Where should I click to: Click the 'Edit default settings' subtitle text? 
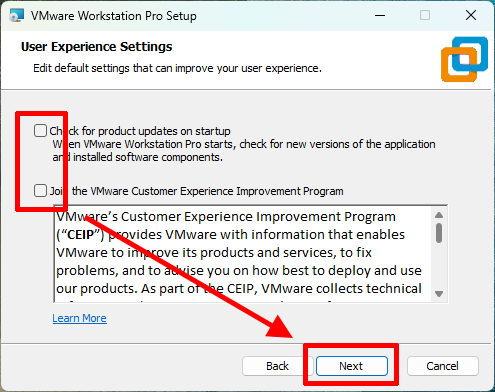click(177, 68)
